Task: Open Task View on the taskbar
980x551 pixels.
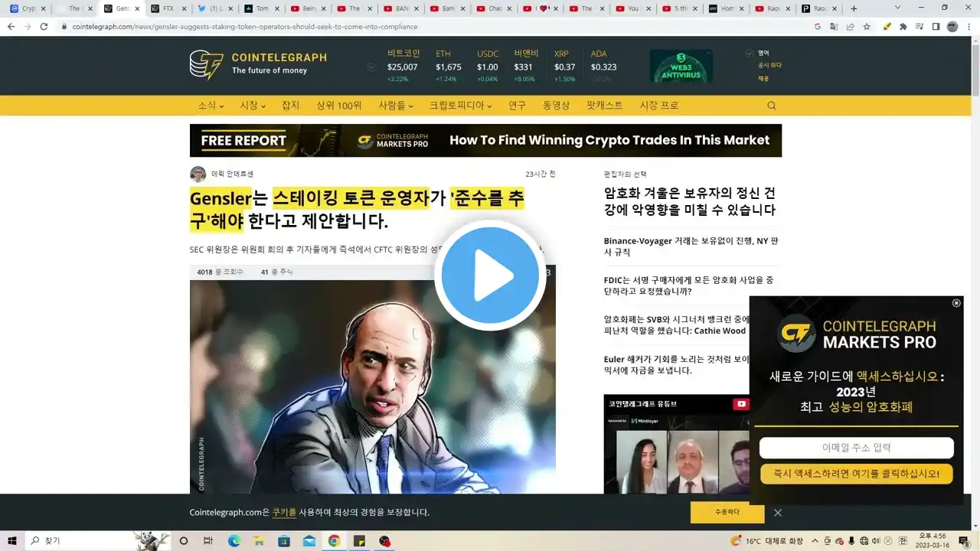Action: tap(207, 540)
